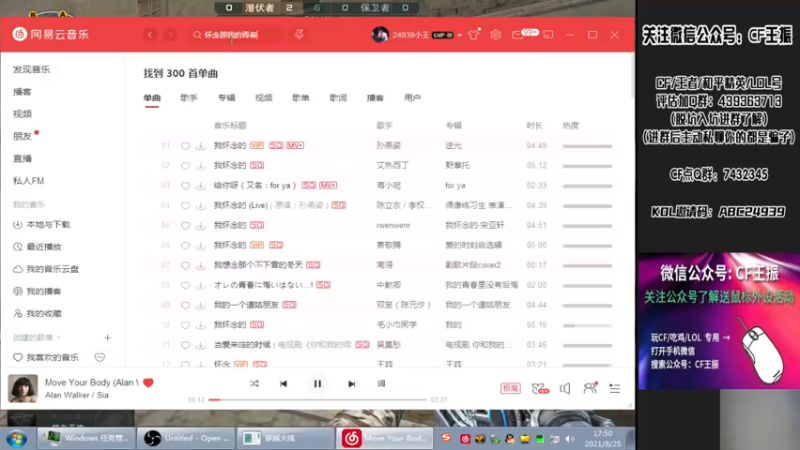This screenshot has width=800, height=450.
Task: Download song 01 by 孙燕姿
Action: (x=201, y=146)
